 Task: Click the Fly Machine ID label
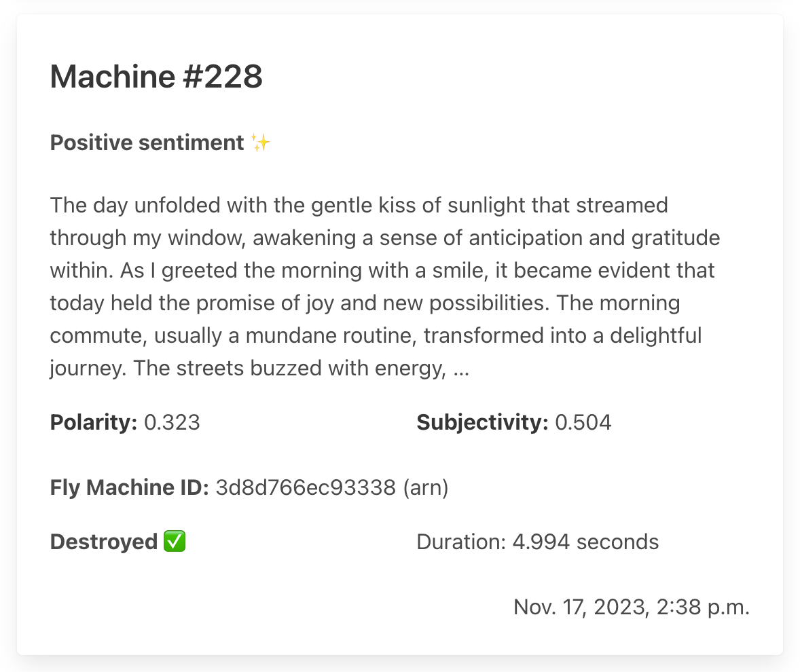pos(129,487)
